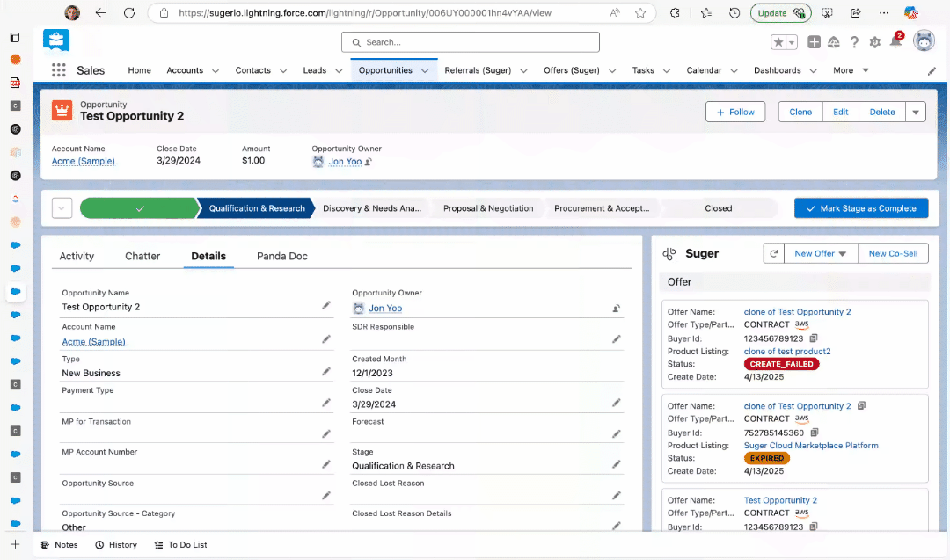
Task: Click the edit navigation pencil icon
Action: click(x=932, y=71)
